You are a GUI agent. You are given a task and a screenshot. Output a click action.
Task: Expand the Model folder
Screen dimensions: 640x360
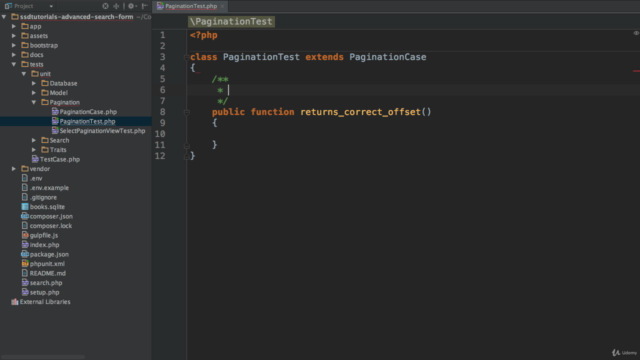click(x=34, y=93)
